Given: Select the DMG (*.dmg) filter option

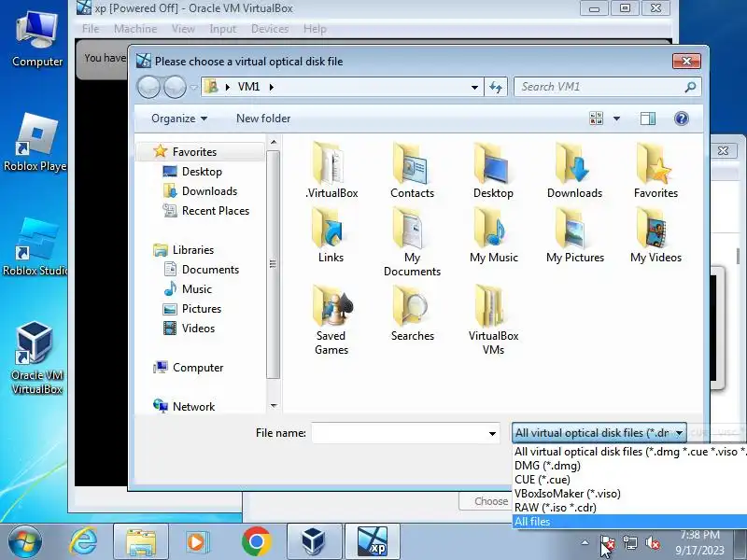Looking at the screenshot, I should (629, 465).
